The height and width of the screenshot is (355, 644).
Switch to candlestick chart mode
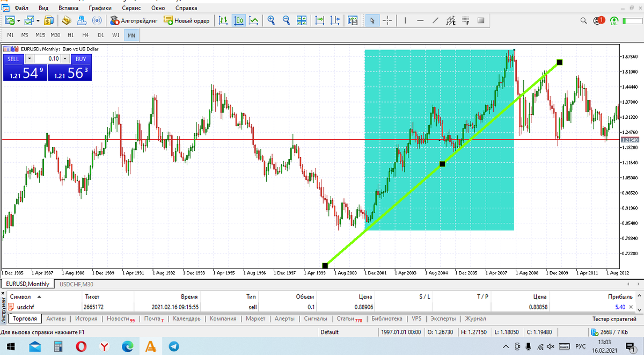(x=239, y=20)
